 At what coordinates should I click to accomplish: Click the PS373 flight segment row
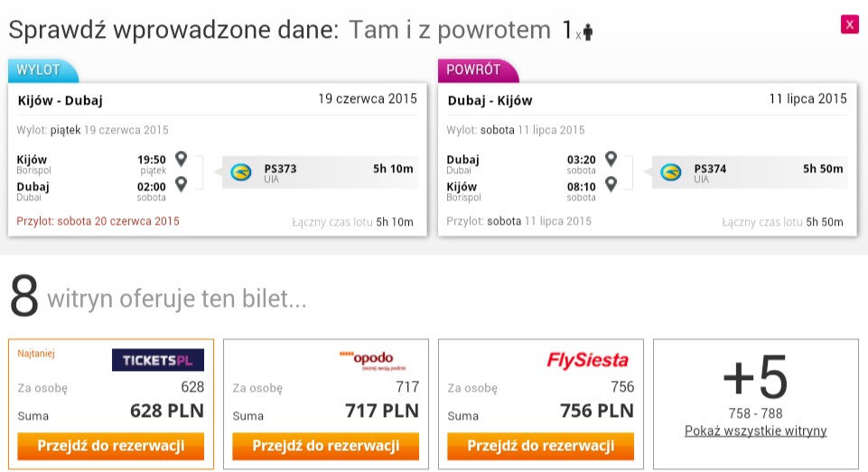(x=320, y=172)
